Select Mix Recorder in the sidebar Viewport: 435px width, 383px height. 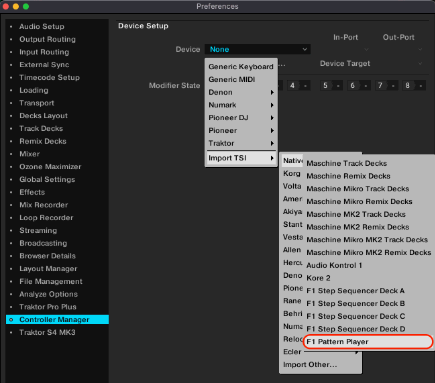(x=43, y=205)
